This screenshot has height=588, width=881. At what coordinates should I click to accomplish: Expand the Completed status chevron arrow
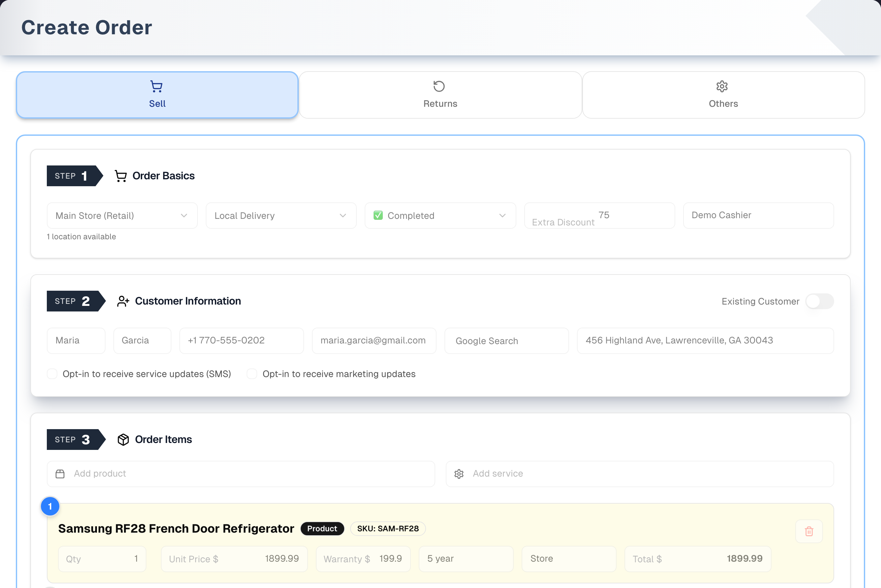pos(502,216)
